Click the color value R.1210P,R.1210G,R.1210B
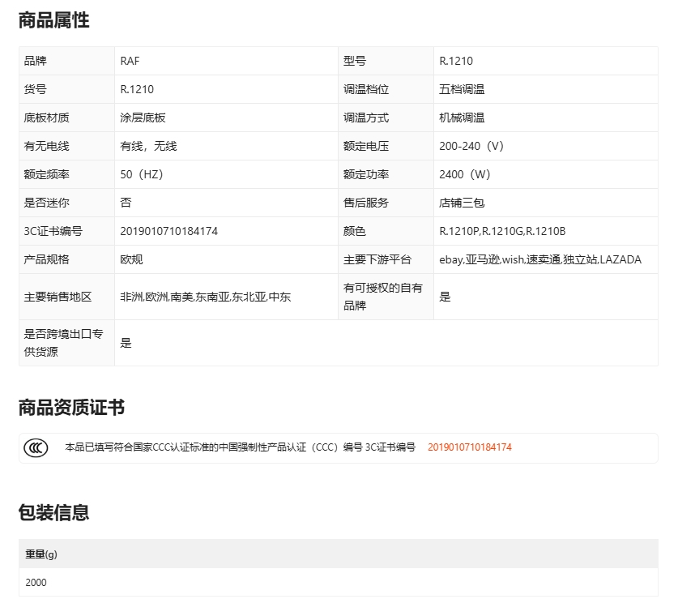678x616 pixels. (x=502, y=231)
